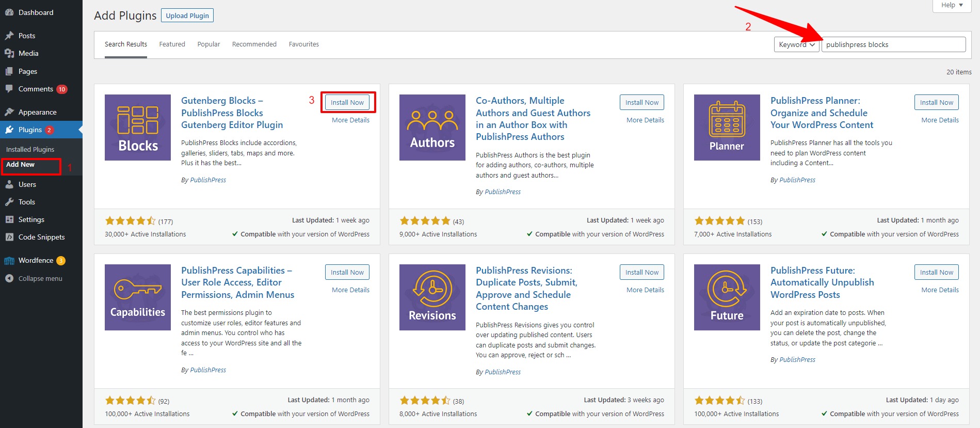The width and height of the screenshot is (980, 428).
Task: Install Co-Authors PublishPress Authors plugin
Action: click(642, 102)
